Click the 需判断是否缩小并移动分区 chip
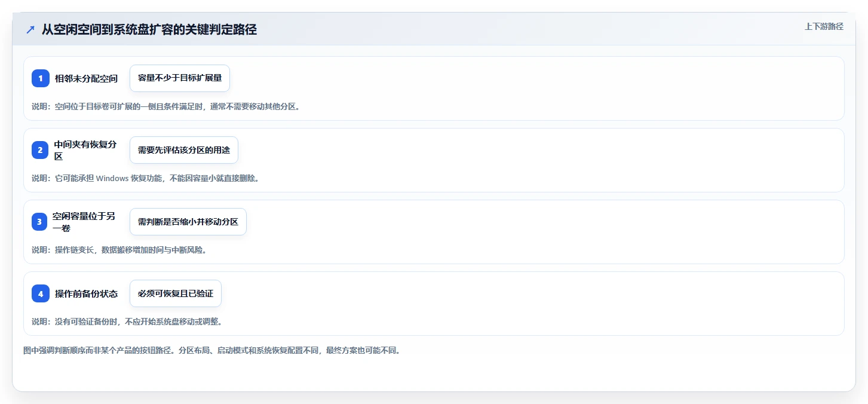868x404 pixels. tap(188, 222)
